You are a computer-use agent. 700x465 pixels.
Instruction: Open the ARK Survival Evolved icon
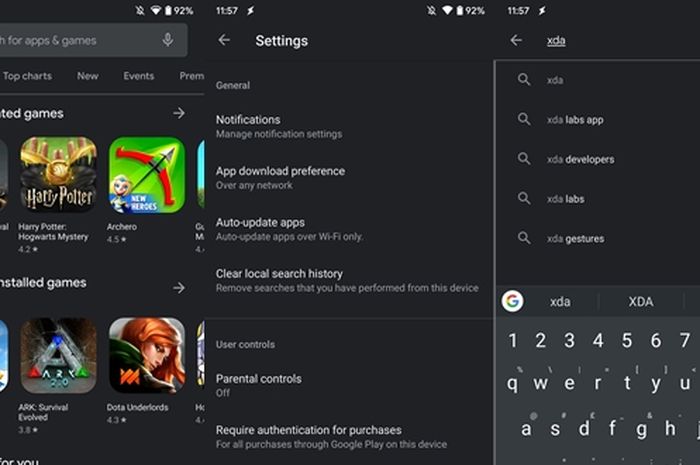tap(58, 355)
